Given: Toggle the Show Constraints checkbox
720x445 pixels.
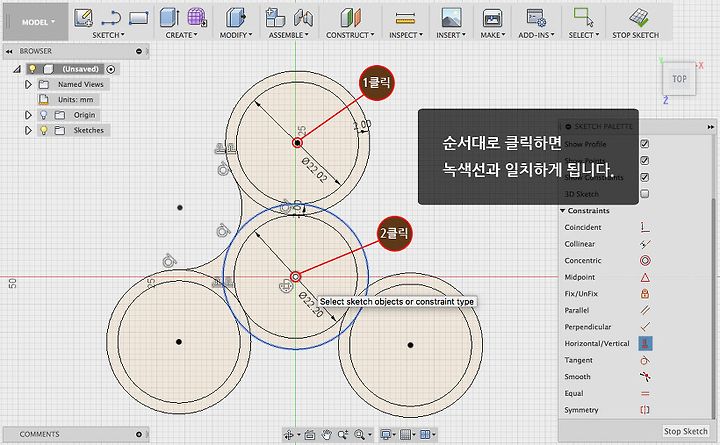Looking at the screenshot, I should click(x=645, y=177).
